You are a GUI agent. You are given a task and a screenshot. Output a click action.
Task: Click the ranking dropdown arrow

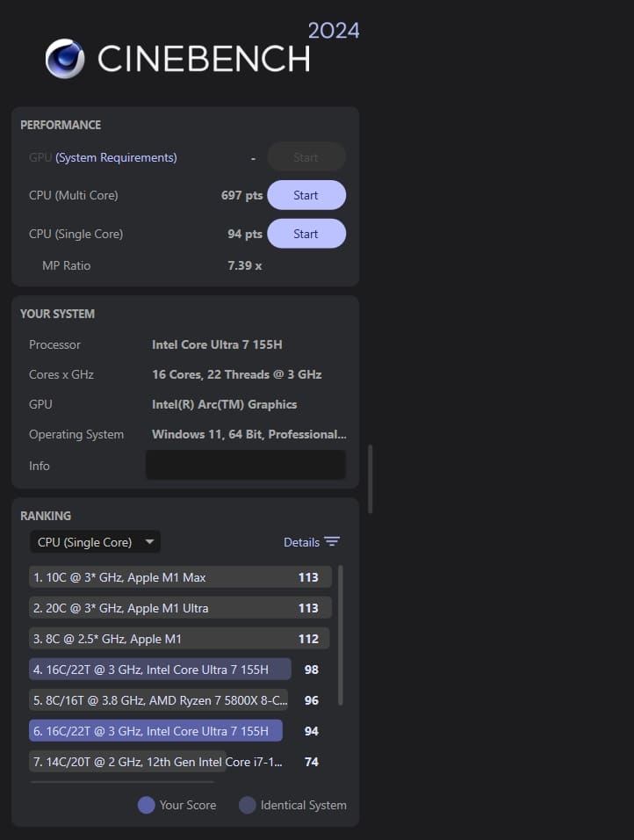149,542
